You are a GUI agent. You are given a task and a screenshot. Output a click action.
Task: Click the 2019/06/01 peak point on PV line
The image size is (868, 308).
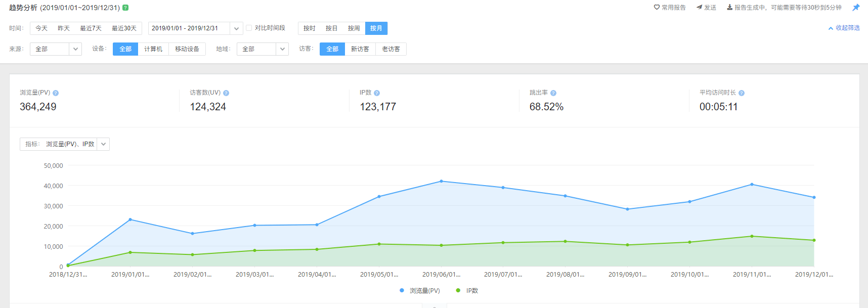[441, 181]
